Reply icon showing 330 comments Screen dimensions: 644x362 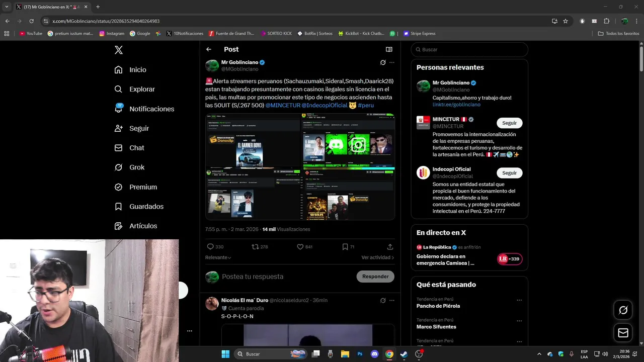tap(210, 247)
